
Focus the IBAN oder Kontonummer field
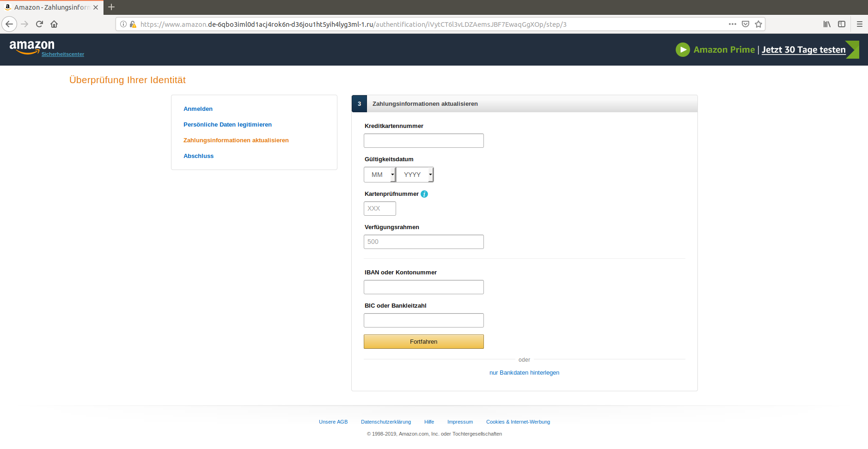coord(423,287)
